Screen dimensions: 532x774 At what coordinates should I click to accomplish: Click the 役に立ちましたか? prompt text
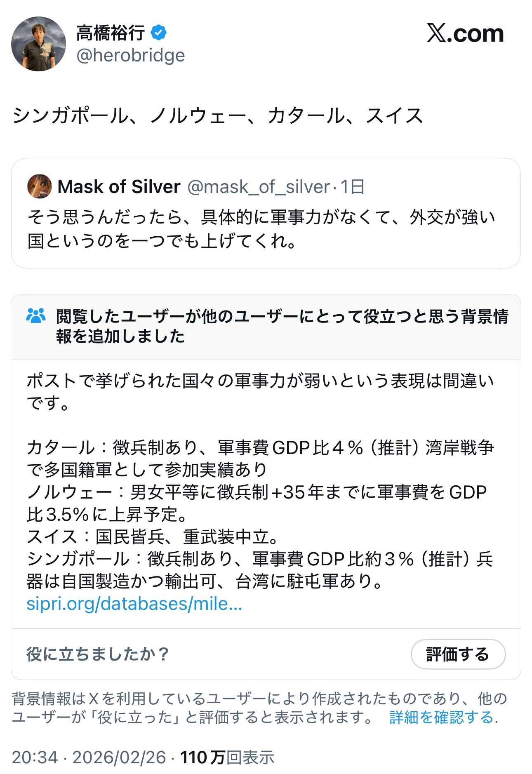click(98, 654)
